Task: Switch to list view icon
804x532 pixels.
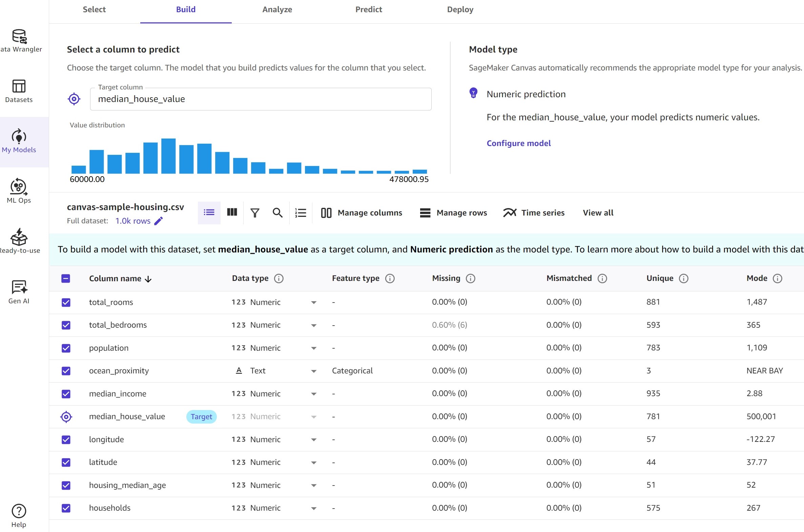Action: [209, 212]
